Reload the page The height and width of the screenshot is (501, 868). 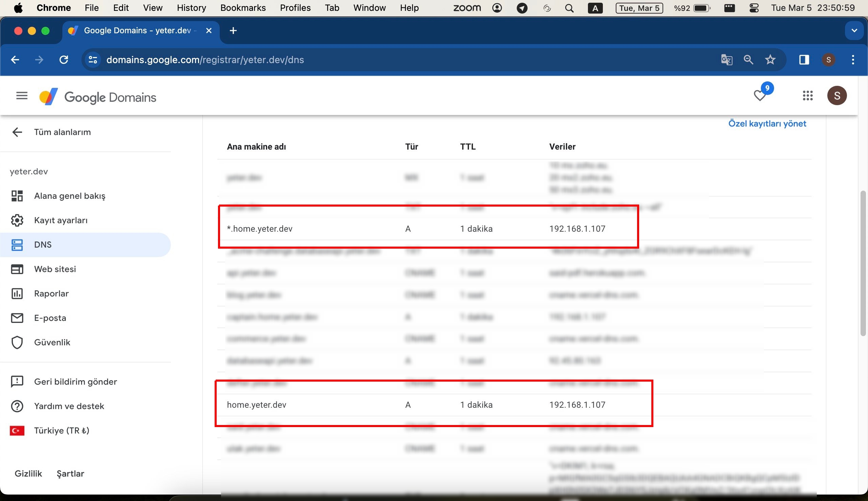click(x=64, y=60)
